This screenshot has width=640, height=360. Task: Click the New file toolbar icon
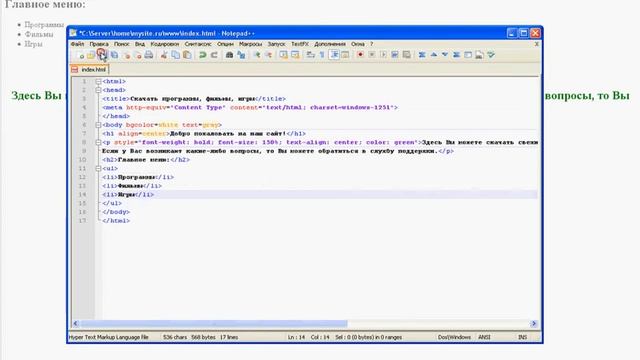[80, 55]
